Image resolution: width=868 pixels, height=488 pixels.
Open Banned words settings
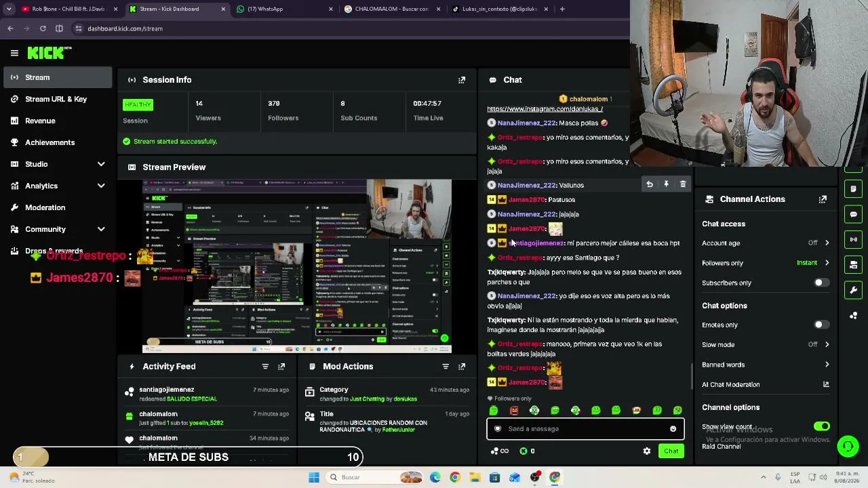click(766, 365)
